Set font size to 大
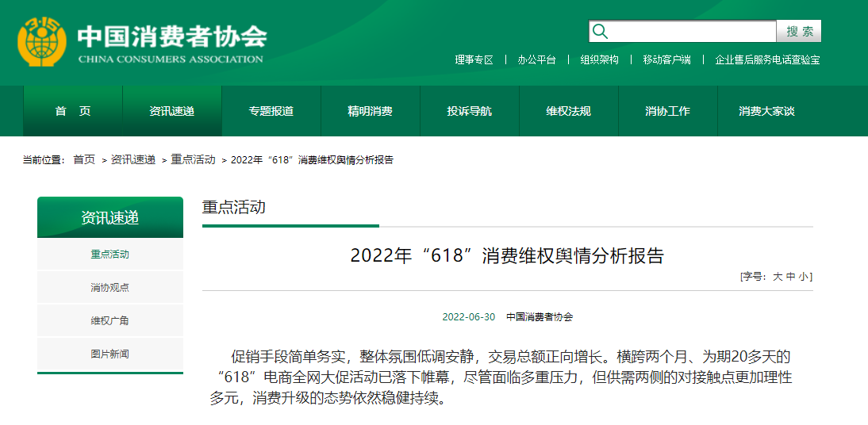 click(x=778, y=277)
